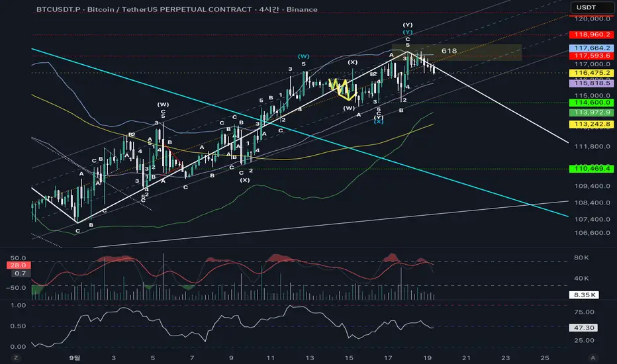Click the yellow 116,475.2 price label
This screenshot has width=617, height=364.
coord(592,73)
